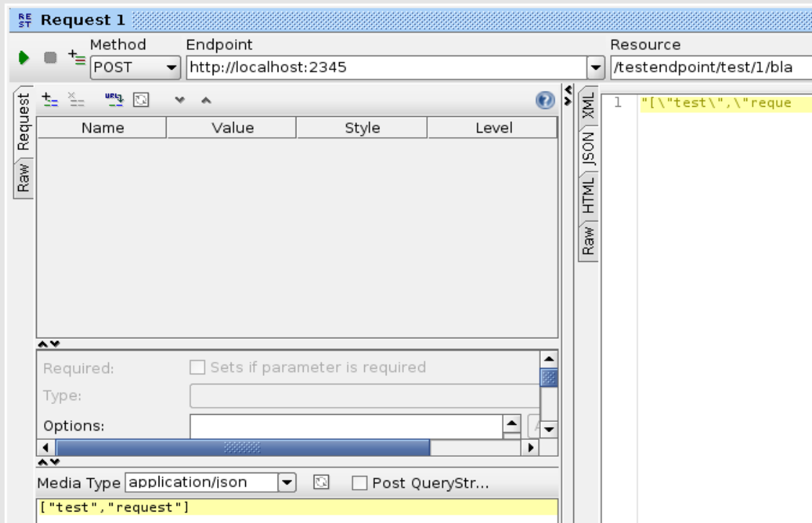Move parameter down with the down arrow
Viewport: 812px width, 523px height.
click(x=182, y=100)
